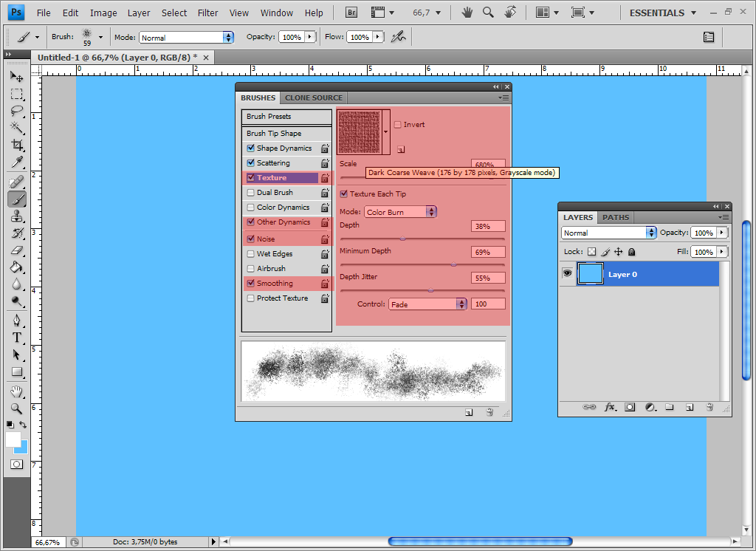Open the Opacity slider arrow in options bar

point(309,37)
